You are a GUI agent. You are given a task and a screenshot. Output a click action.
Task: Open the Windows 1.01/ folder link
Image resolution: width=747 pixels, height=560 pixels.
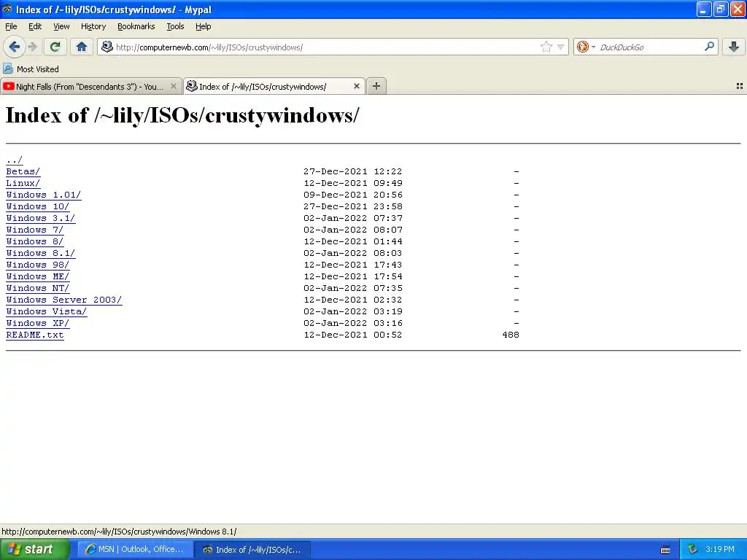pyautogui.click(x=43, y=195)
